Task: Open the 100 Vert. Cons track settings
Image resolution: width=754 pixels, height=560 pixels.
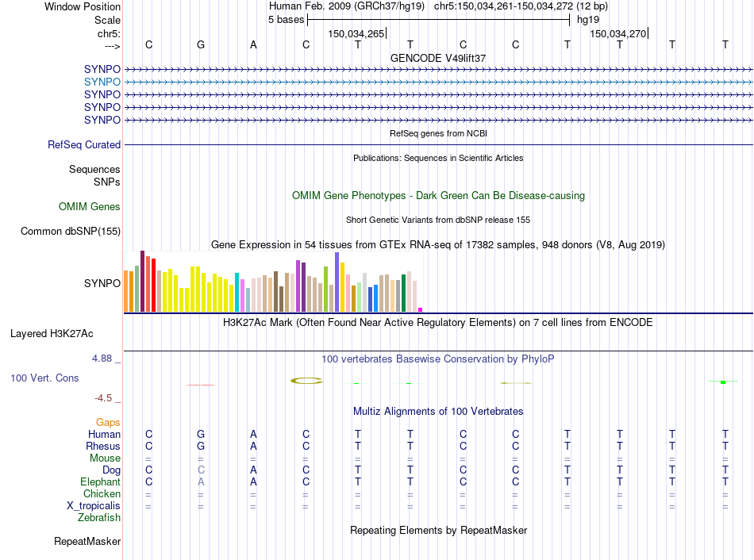Action: 44,378
